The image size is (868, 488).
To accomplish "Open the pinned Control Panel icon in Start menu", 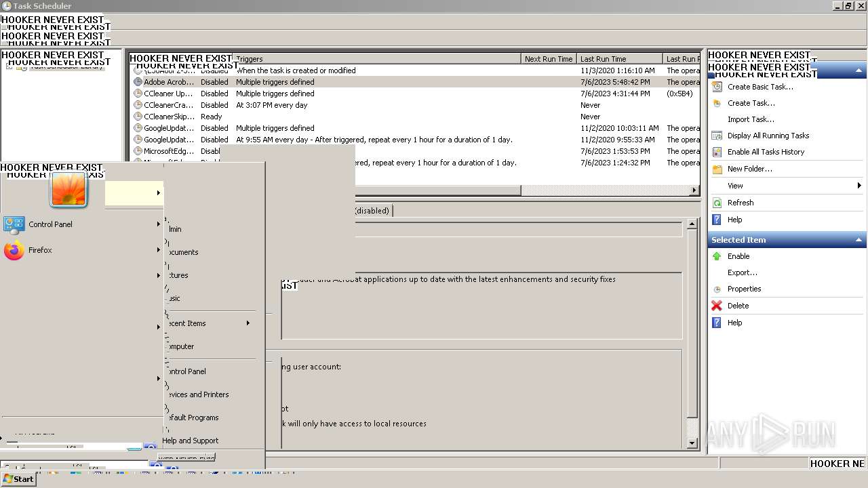I will point(14,224).
